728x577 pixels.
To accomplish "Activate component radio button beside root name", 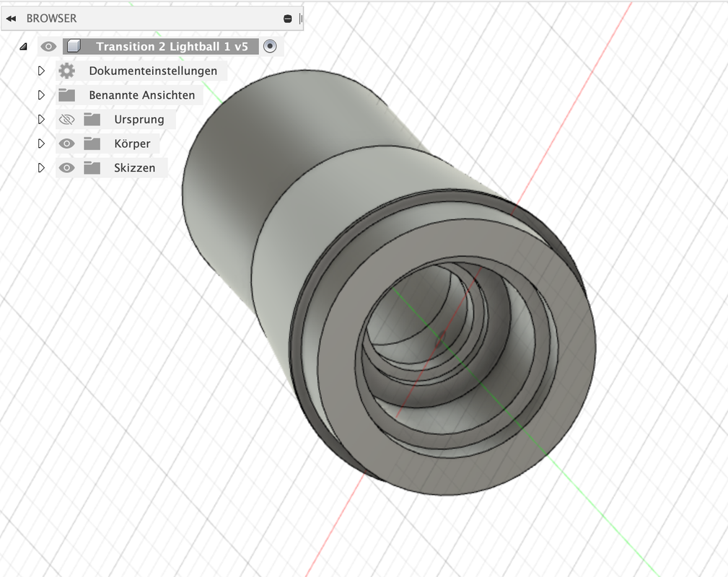I will (x=270, y=46).
